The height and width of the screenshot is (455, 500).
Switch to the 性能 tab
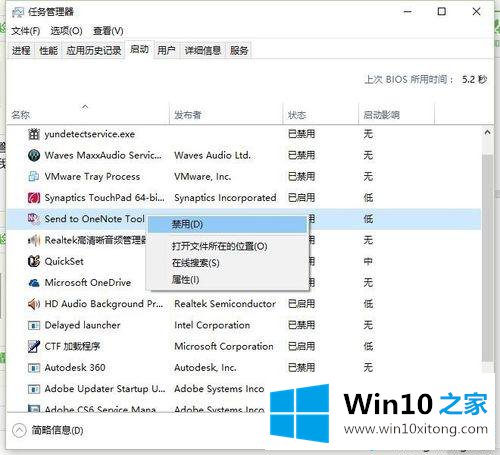[x=48, y=51]
